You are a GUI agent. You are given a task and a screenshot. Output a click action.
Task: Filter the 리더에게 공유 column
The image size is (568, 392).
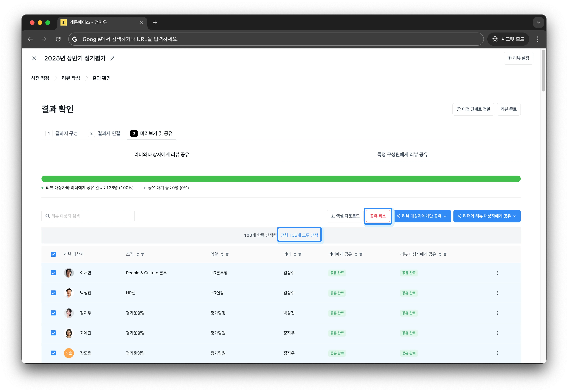click(x=361, y=254)
